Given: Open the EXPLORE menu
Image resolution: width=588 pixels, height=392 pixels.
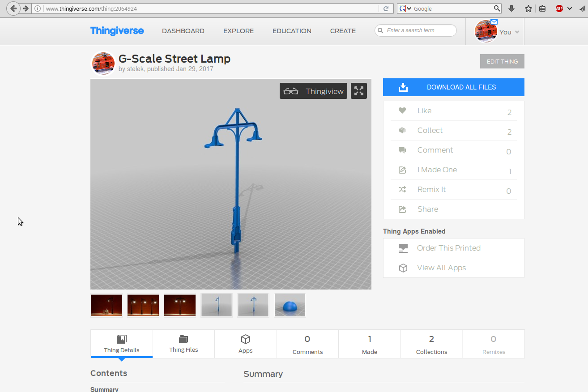Looking at the screenshot, I should [x=239, y=31].
